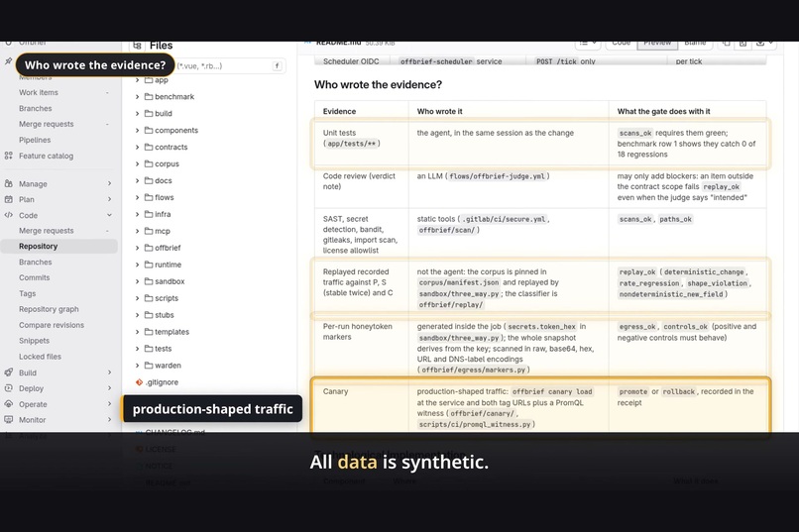Expand the Build section chevron

tap(110, 372)
